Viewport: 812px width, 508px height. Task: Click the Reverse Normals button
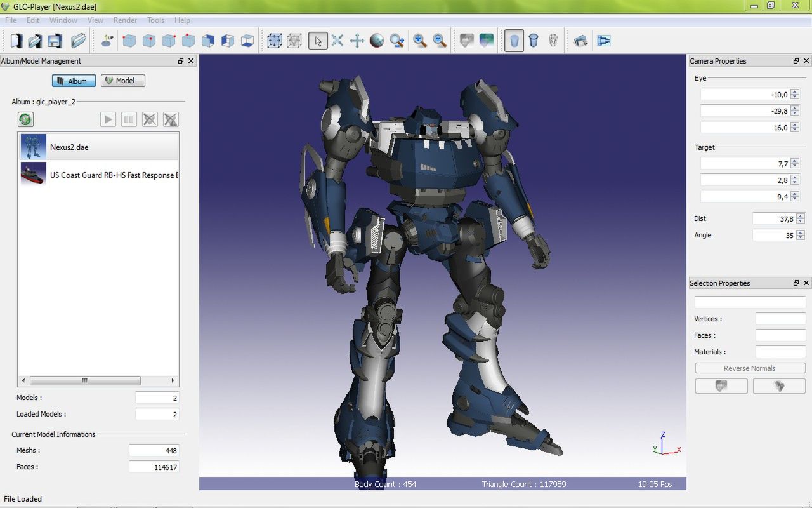coord(750,368)
